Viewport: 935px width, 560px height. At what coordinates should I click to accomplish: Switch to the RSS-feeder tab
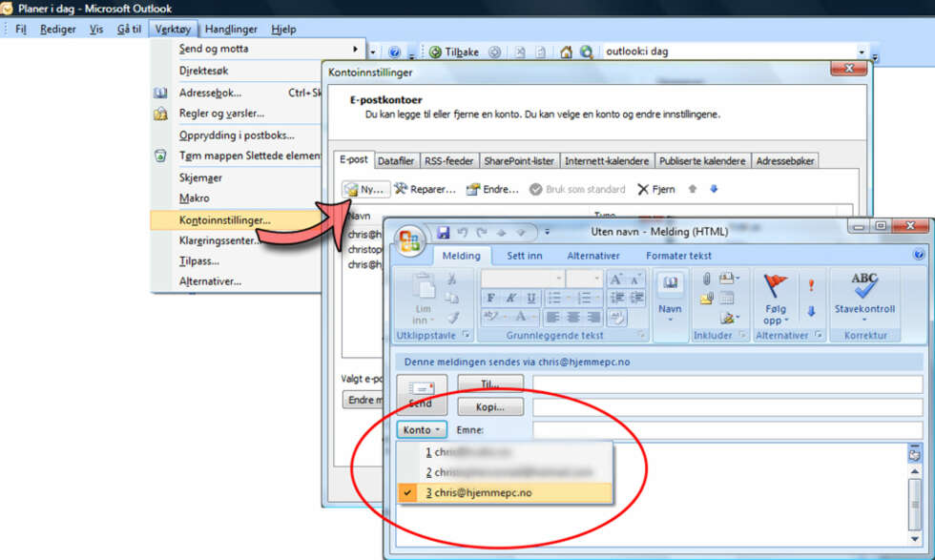coord(448,161)
